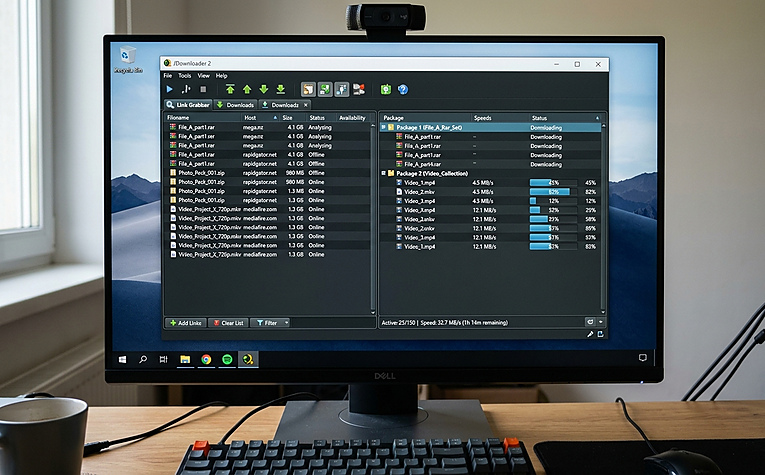Viewport: 765px width, 475px height.
Task: Open the Recycle Bin on the desktop
Action: click(x=128, y=59)
